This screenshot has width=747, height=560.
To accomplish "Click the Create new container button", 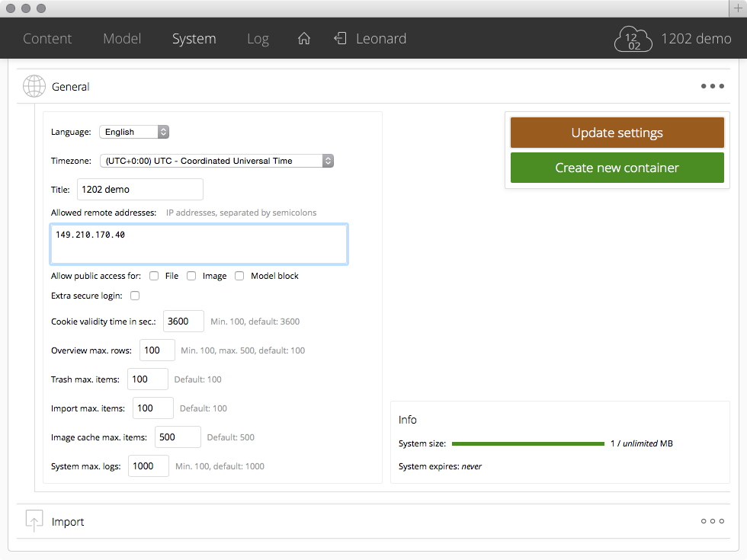I will (617, 168).
